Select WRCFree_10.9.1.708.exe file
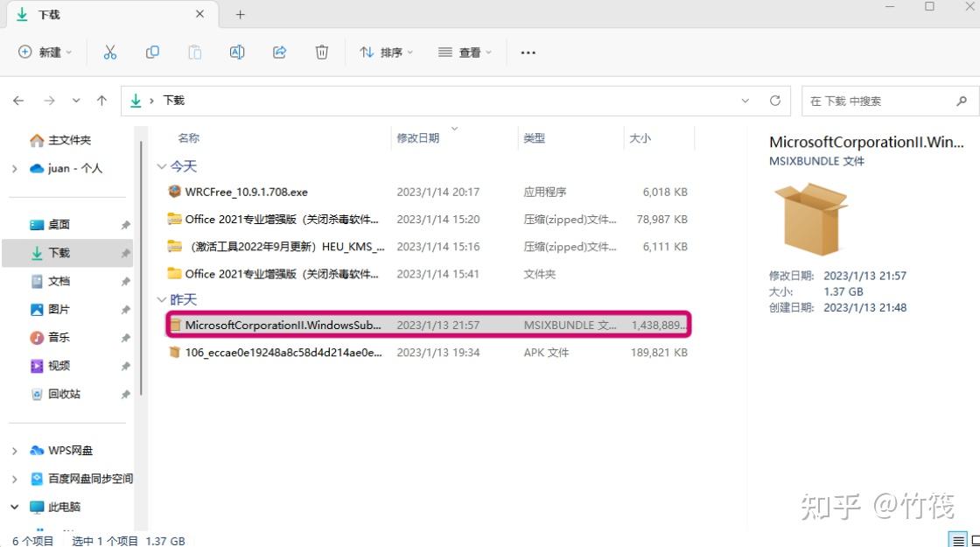The height and width of the screenshot is (547, 980). (428, 192)
